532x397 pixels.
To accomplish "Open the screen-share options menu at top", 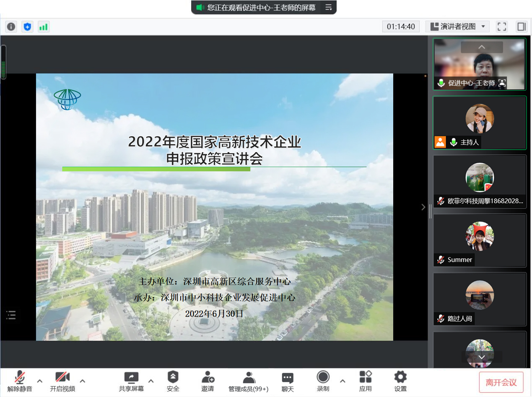I will 329,8.
